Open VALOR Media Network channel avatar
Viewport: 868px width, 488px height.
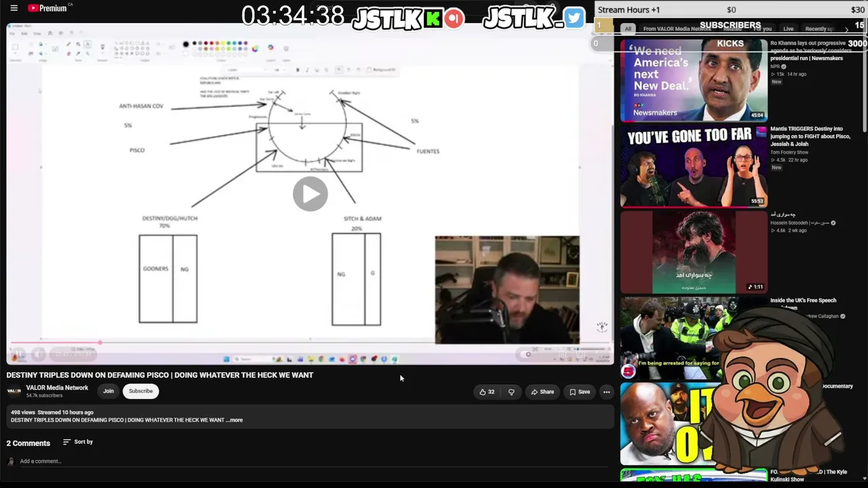pos(14,391)
